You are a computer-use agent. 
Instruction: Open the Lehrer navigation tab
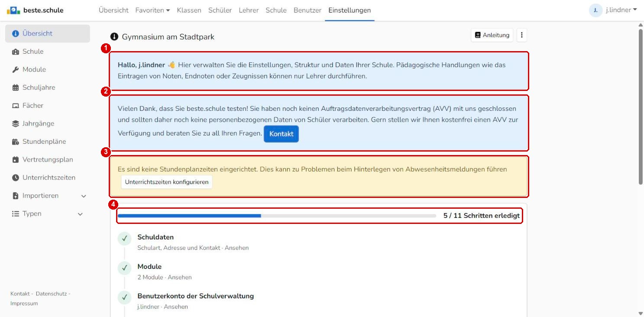pyautogui.click(x=249, y=10)
